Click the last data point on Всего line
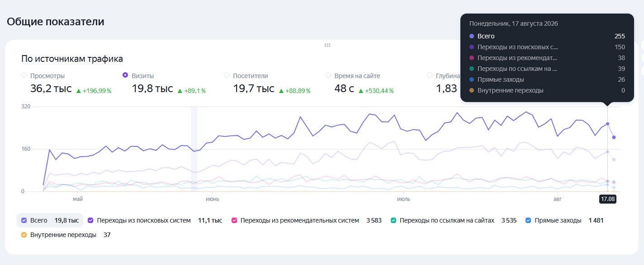The image size is (644, 265). (614, 137)
